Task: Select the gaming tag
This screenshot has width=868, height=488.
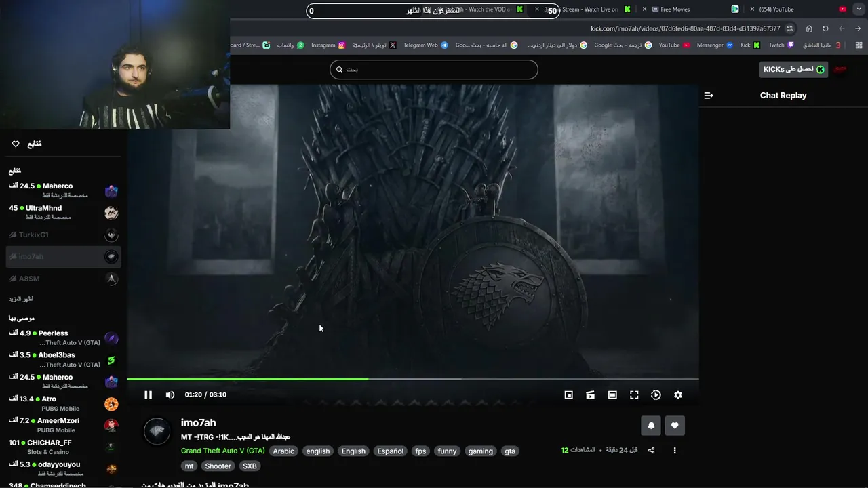Action: coord(480,451)
